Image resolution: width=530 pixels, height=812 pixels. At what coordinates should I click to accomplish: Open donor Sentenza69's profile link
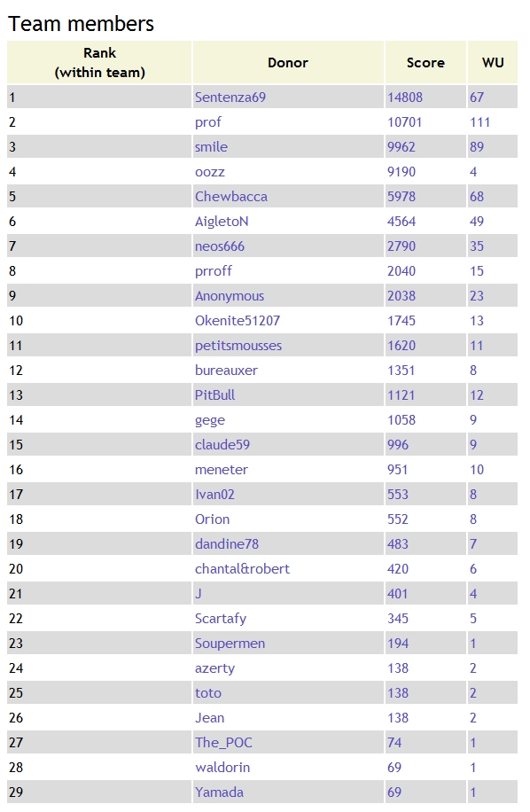pos(230,98)
